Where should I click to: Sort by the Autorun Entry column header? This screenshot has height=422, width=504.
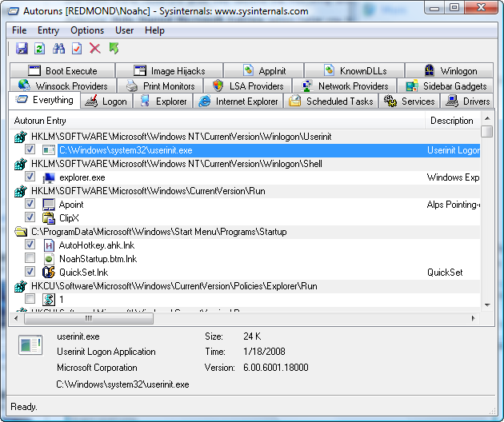218,121
